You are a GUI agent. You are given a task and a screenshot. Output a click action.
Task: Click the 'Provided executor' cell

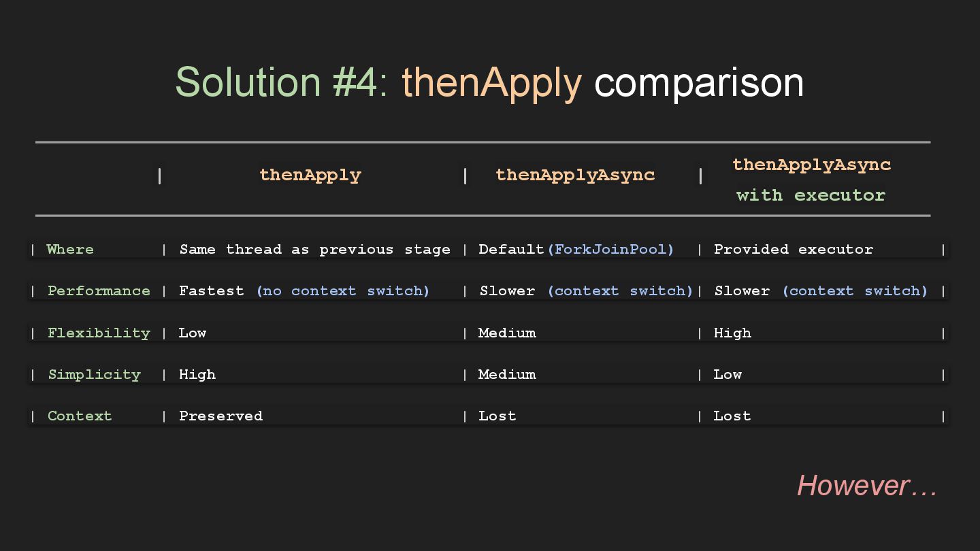pos(794,250)
